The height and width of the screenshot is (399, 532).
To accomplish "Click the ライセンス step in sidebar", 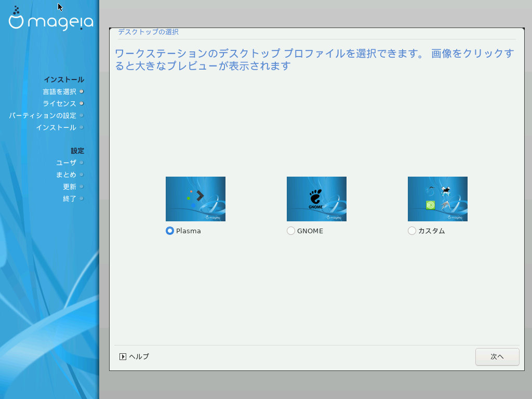I will click(x=59, y=103).
